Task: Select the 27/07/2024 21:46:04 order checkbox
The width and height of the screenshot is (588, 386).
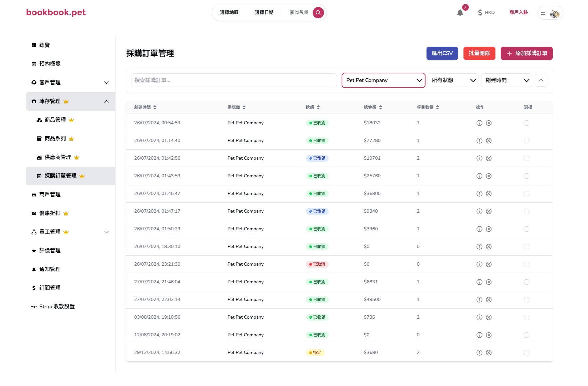Action: tap(527, 282)
